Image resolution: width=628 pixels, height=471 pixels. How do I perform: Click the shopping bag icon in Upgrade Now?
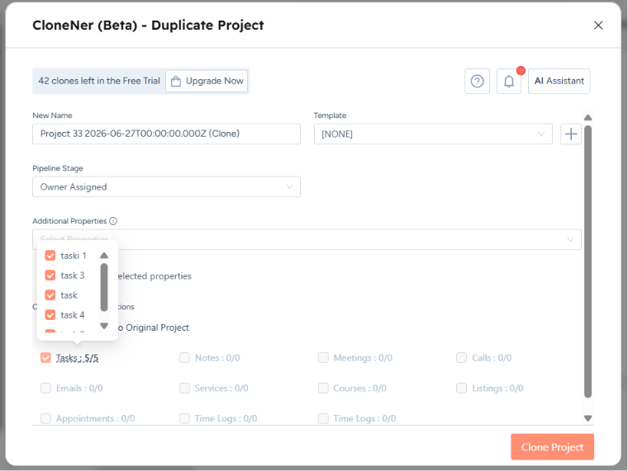pyautogui.click(x=176, y=81)
